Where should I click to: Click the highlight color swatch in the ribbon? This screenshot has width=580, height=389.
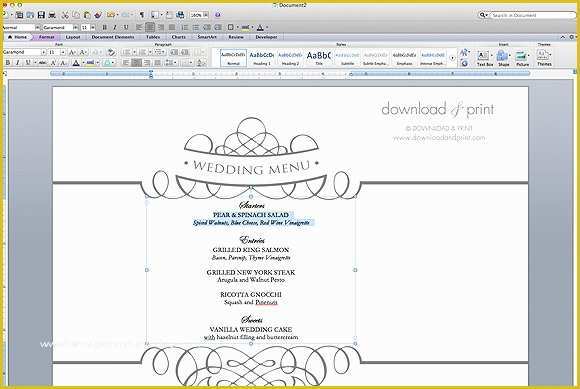coord(90,63)
